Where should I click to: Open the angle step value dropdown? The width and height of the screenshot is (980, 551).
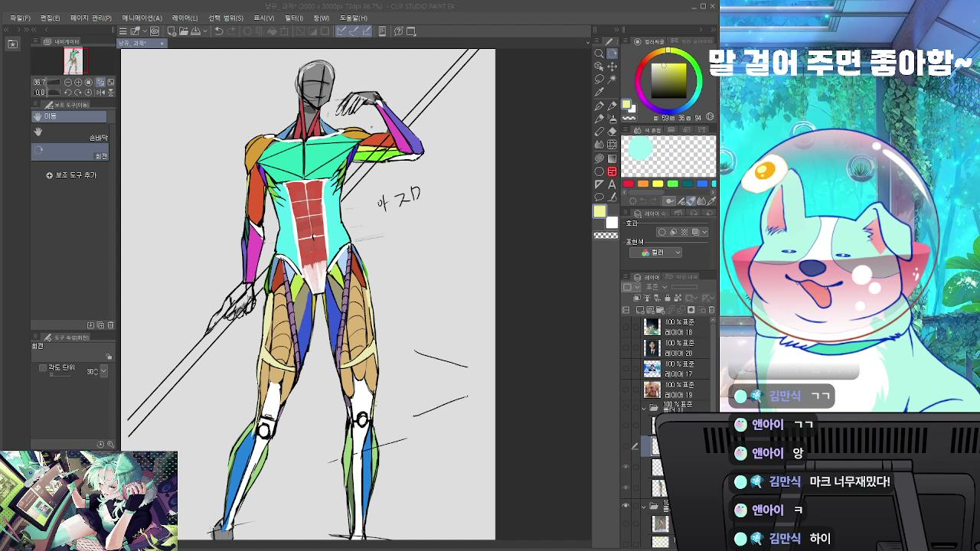(x=103, y=371)
